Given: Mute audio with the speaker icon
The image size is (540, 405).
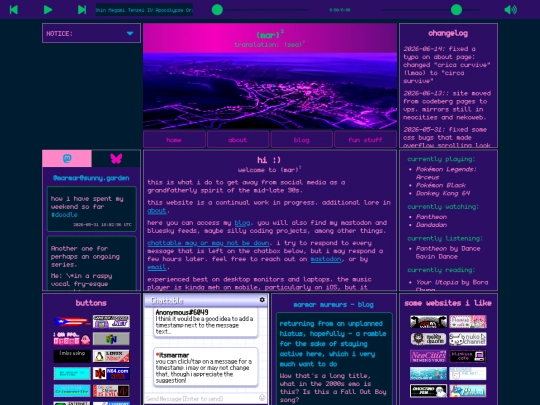Looking at the screenshot, I should click(510, 10).
